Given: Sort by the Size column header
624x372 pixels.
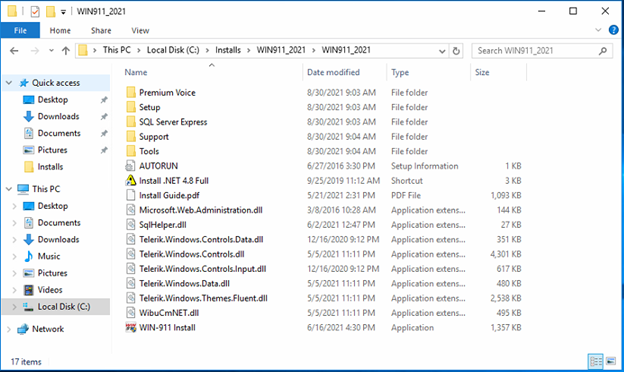Looking at the screenshot, I should [482, 72].
